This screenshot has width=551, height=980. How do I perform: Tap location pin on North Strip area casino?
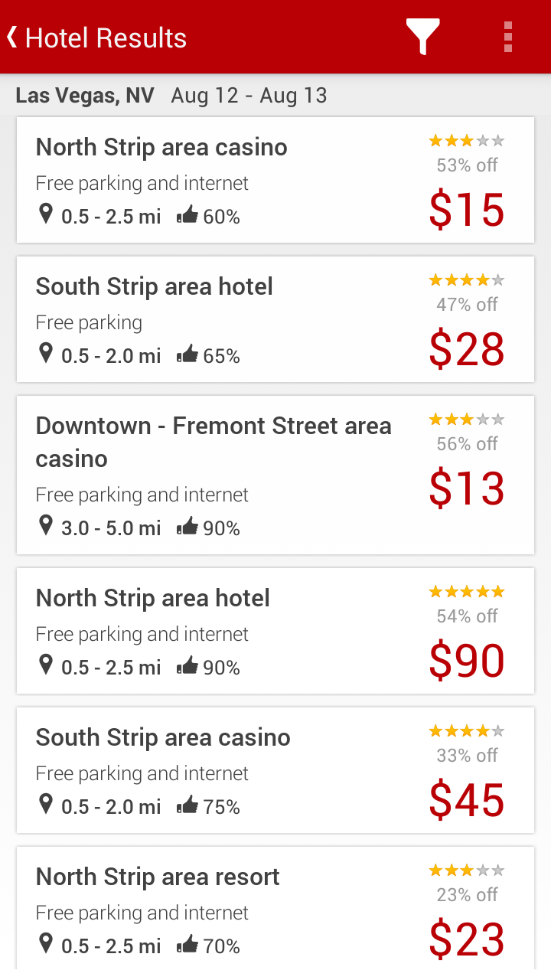[x=46, y=214]
